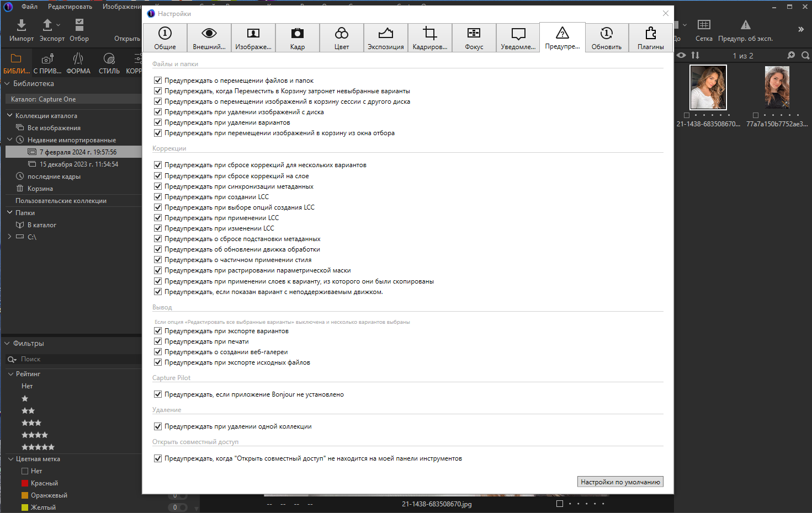Screen dimensions: 812x513
Task: Expand the C:\ folder tree node
Action: click(x=9, y=237)
